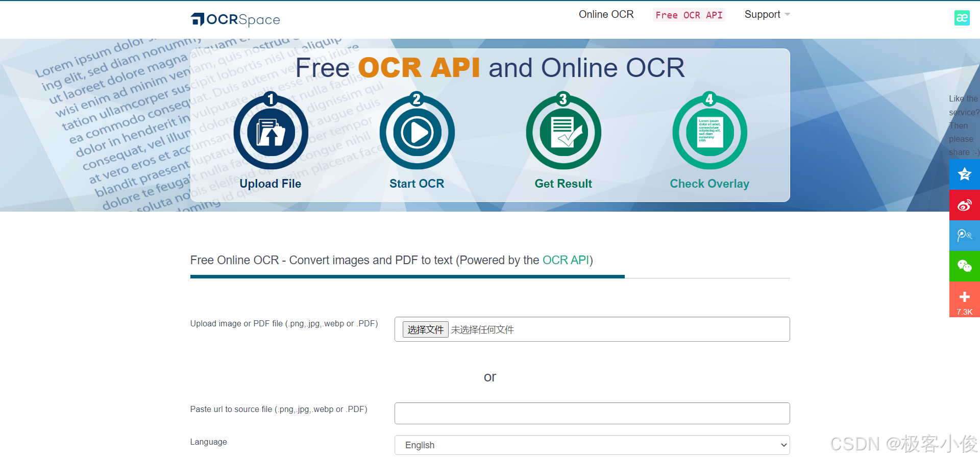Click the OCRSpace logo
Screen dimensions: 980x460
[235, 19]
